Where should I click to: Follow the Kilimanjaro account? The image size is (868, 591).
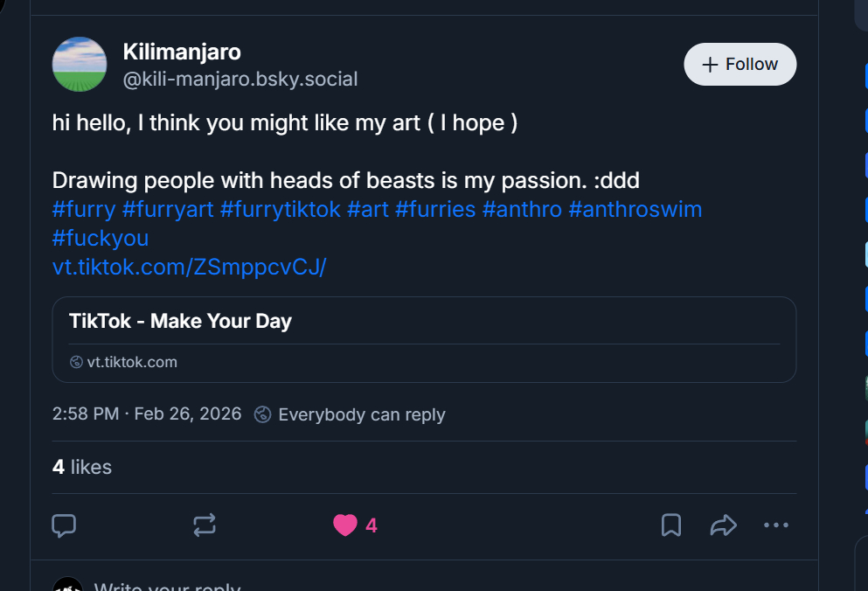click(740, 65)
